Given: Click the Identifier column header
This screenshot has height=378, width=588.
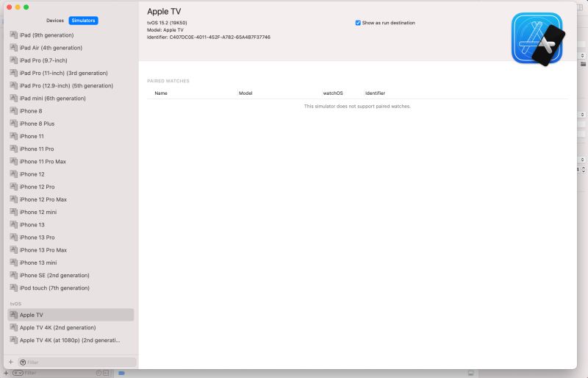Looking at the screenshot, I should coord(375,93).
